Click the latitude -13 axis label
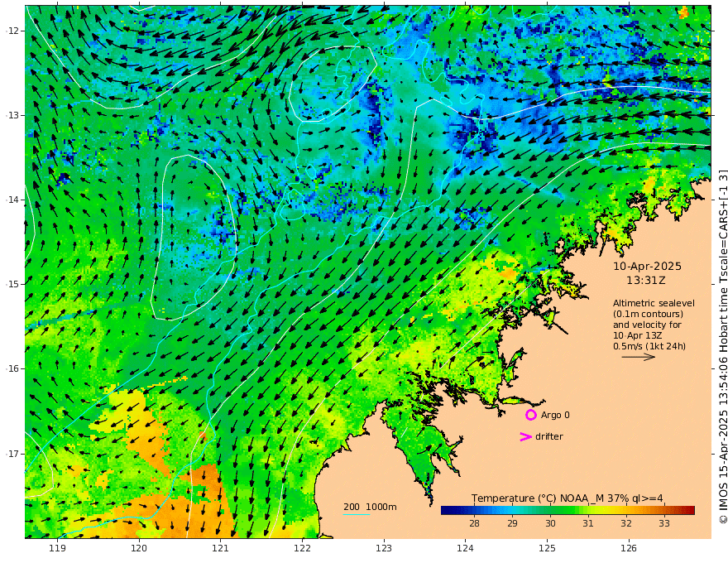The height and width of the screenshot is (563, 728). pos(12,115)
